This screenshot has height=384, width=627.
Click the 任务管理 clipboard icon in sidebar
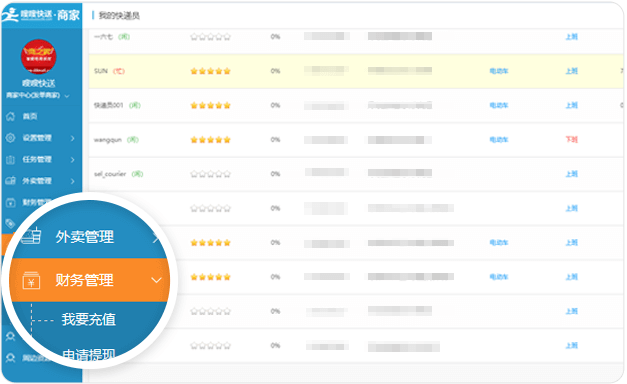pyautogui.click(x=11, y=160)
